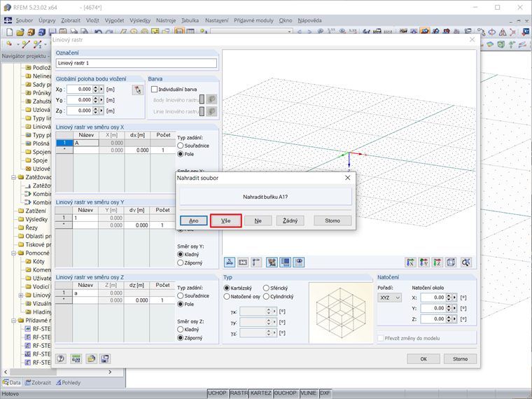This screenshot has height=399, width=532.
Task: Toggle the blue overlapping squares preview icon
Action: tap(286, 262)
